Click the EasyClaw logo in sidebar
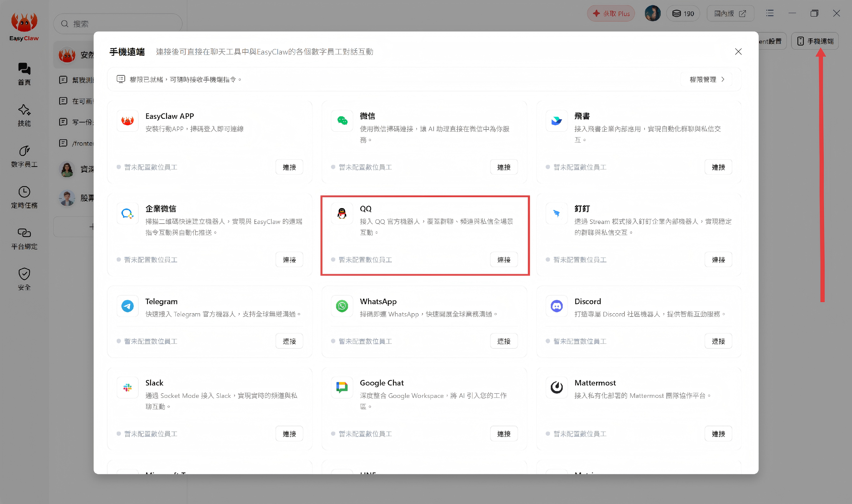 [24, 27]
